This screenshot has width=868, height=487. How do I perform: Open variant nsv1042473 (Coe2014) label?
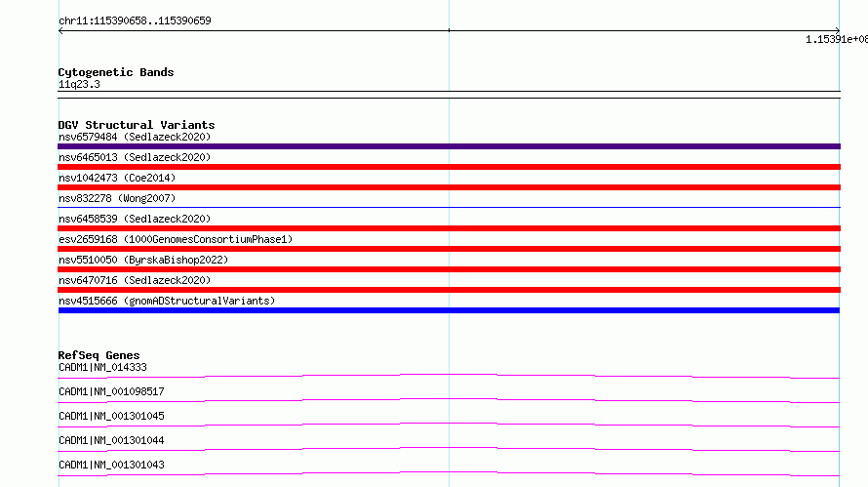[x=117, y=178]
